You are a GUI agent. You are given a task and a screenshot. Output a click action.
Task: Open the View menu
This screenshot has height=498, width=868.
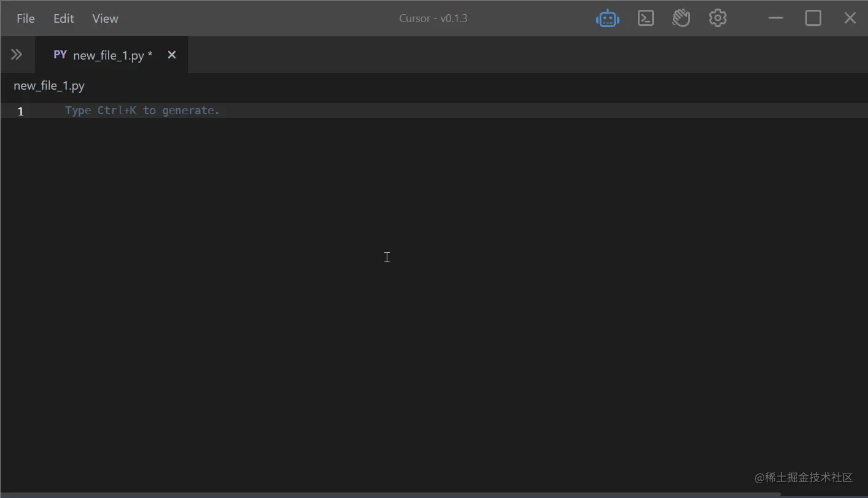pyautogui.click(x=104, y=18)
